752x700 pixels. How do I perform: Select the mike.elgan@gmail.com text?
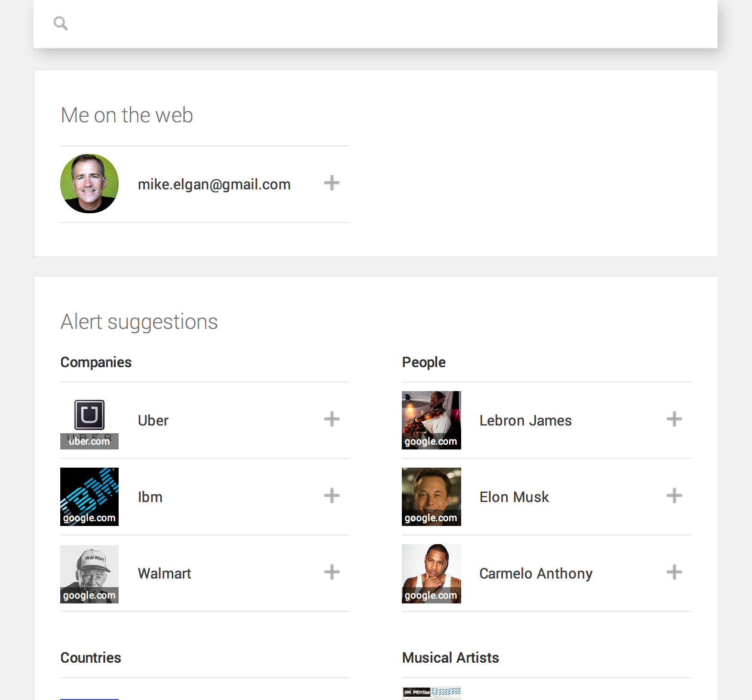(214, 184)
